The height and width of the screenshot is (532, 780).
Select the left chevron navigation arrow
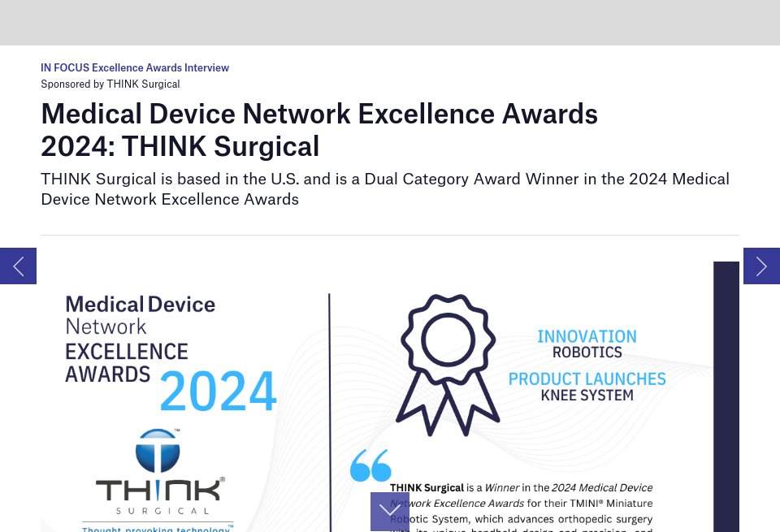(18, 266)
